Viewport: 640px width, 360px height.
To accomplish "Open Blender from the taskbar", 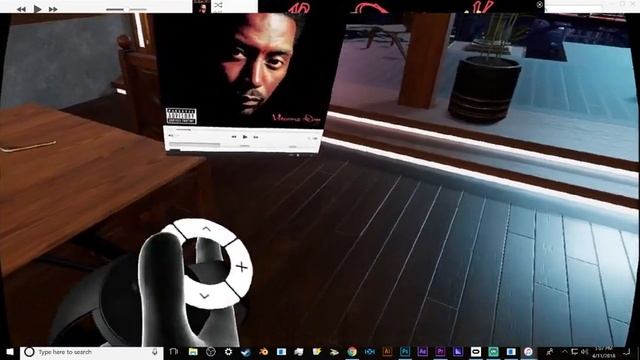I will [264, 352].
